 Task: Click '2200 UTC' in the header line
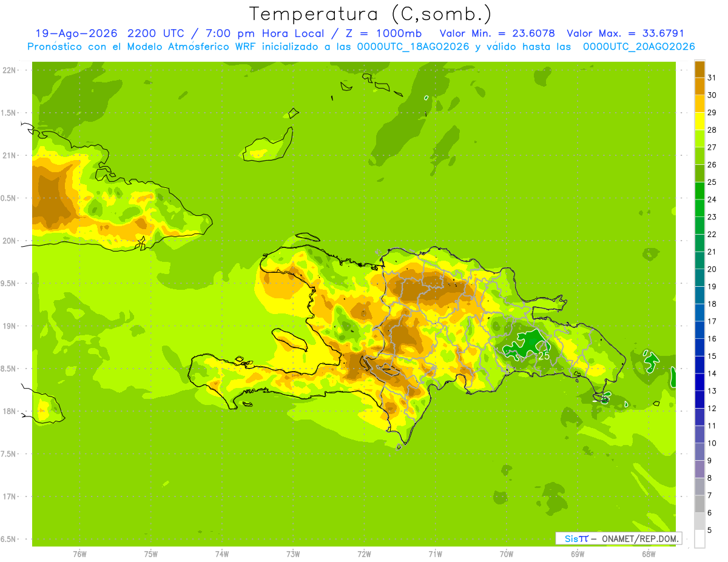(156, 33)
